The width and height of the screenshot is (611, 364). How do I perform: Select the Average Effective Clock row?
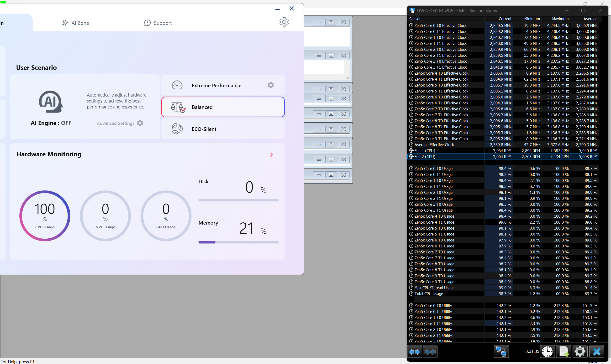(503, 145)
